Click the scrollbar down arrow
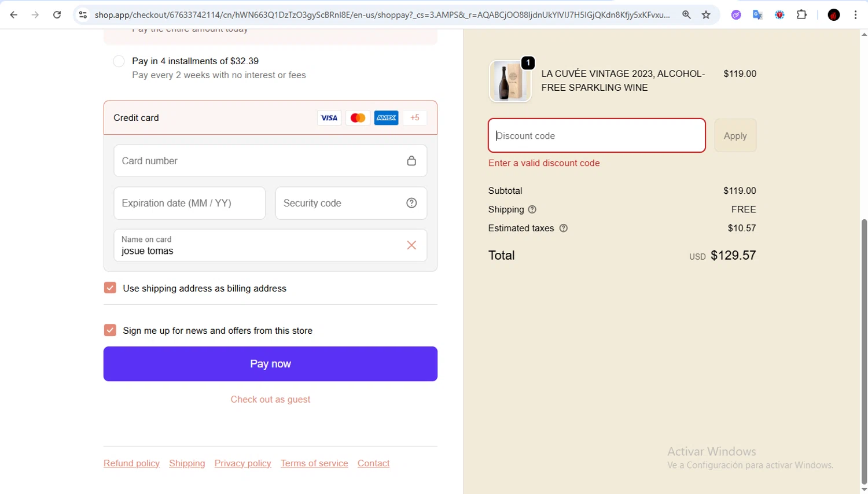 tap(864, 489)
